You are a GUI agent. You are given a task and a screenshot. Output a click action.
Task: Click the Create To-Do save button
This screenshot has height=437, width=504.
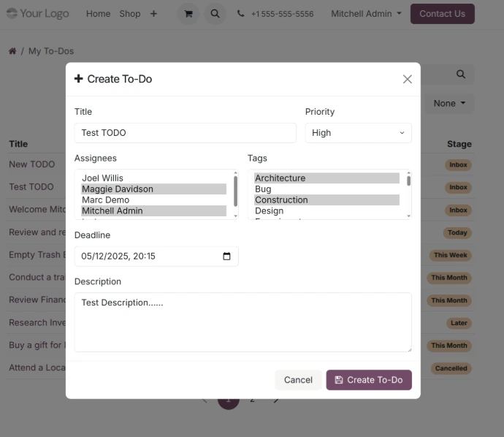tap(369, 380)
